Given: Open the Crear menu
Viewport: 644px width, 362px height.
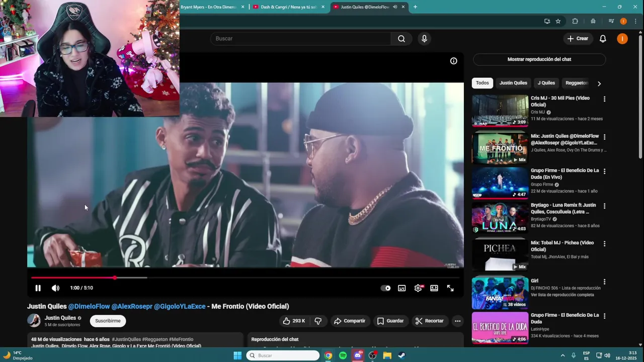Looking at the screenshot, I should pos(578,39).
